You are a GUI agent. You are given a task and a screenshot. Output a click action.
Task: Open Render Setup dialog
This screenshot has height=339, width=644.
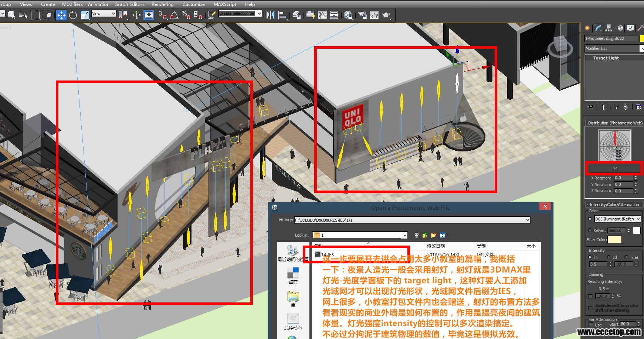[362, 15]
